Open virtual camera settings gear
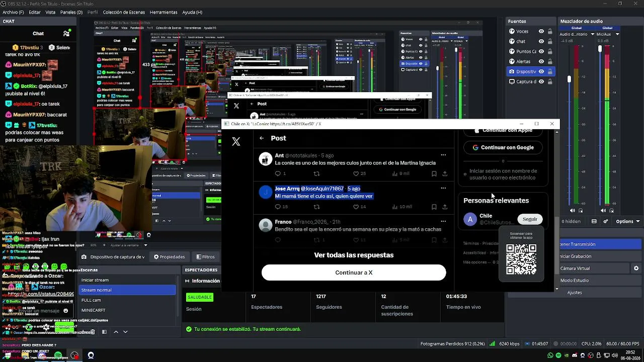Screen dimensions: 644x362 [636, 268]
